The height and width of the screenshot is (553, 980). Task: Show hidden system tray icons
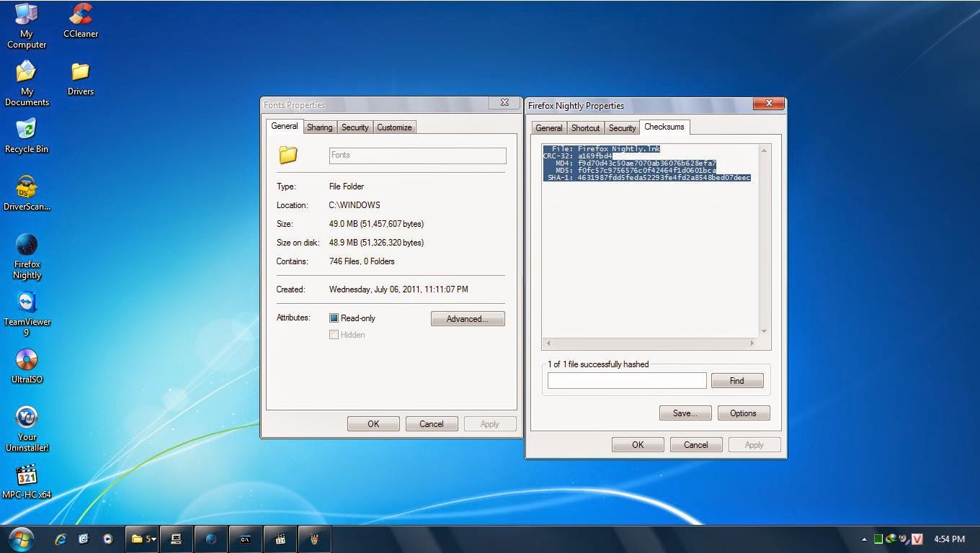coord(864,539)
